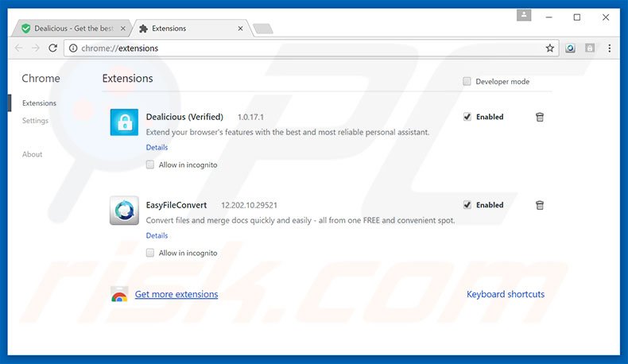The image size is (628, 364).
Task: Open About in the Chrome sidebar
Action: coord(32,154)
